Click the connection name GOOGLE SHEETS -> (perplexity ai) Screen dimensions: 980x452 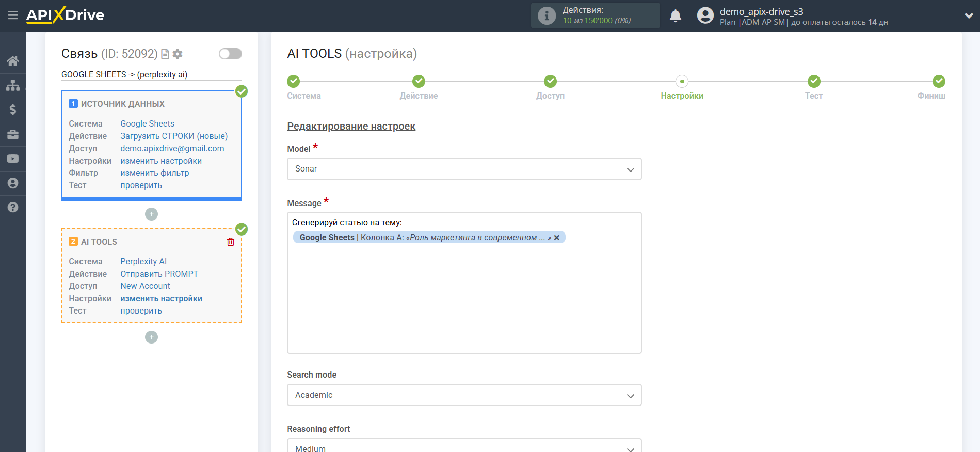124,74
